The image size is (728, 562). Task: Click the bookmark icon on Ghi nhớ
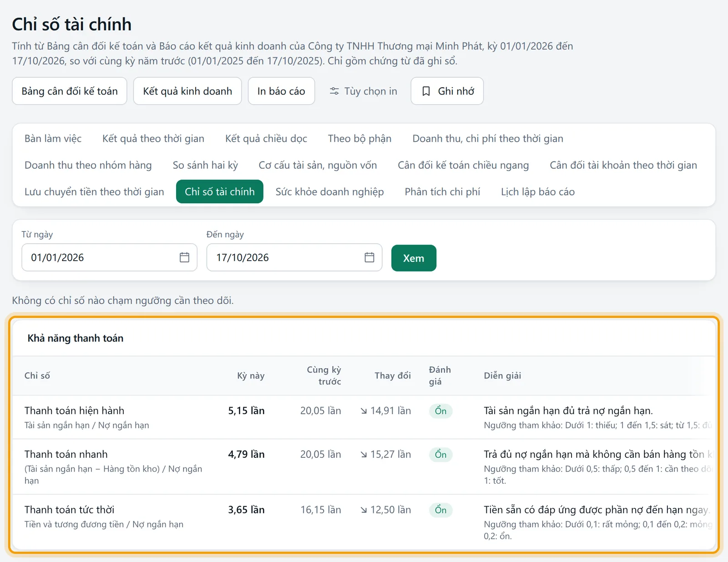[426, 91]
